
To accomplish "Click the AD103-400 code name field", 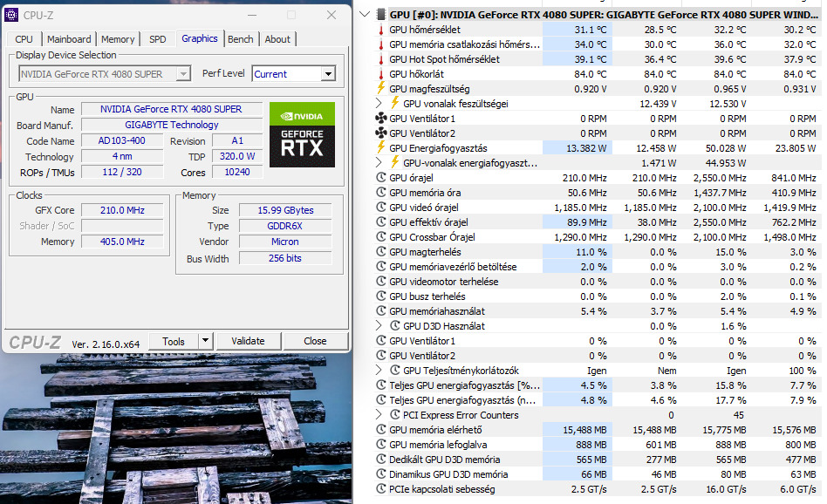I will (x=122, y=140).
